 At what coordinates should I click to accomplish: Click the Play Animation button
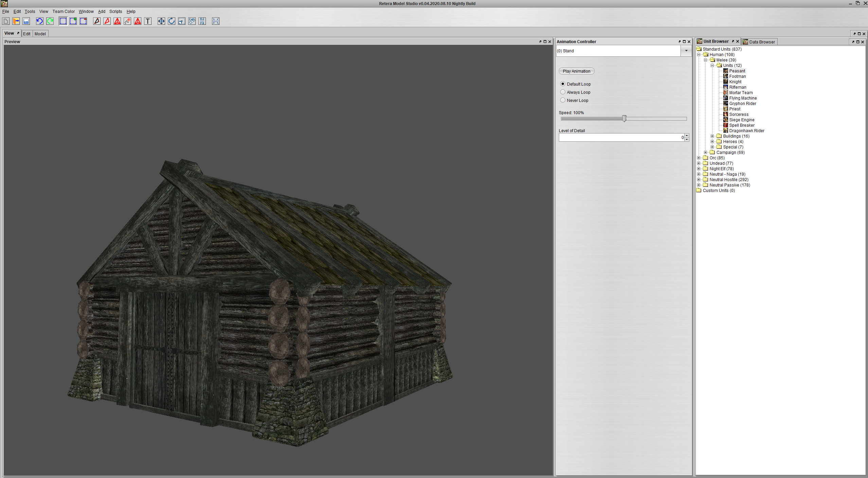pos(577,71)
